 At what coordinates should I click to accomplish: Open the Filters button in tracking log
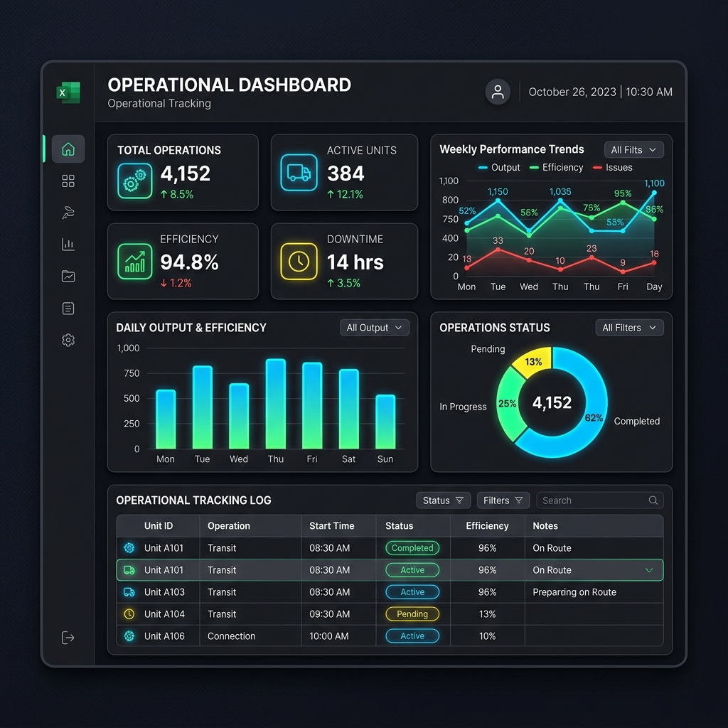pos(503,500)
